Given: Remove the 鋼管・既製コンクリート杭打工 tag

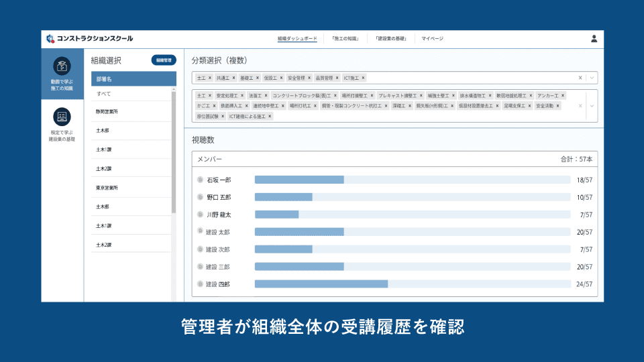Looking at the screenshot, I should [386, 106].
